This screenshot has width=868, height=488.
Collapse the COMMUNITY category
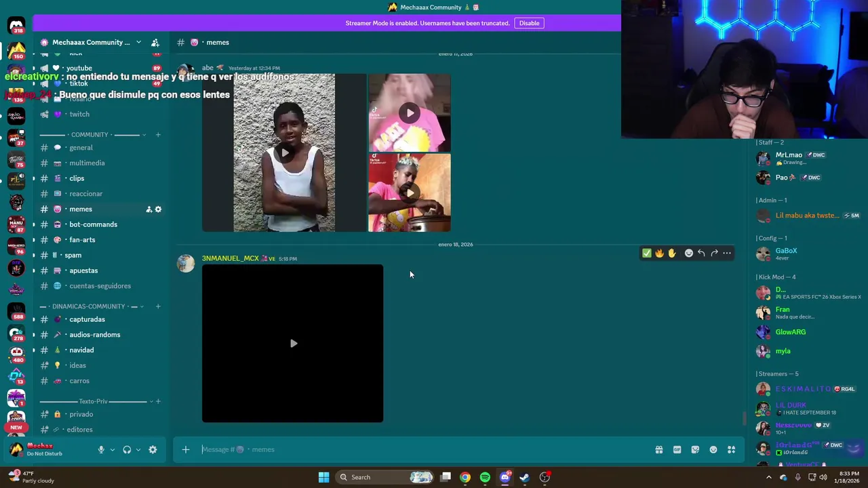point(144,135)
